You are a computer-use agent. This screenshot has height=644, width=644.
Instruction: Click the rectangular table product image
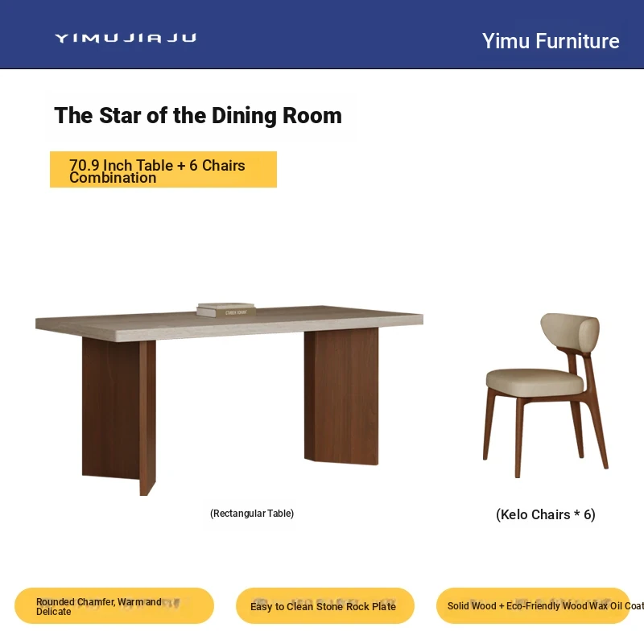(229, 398)
